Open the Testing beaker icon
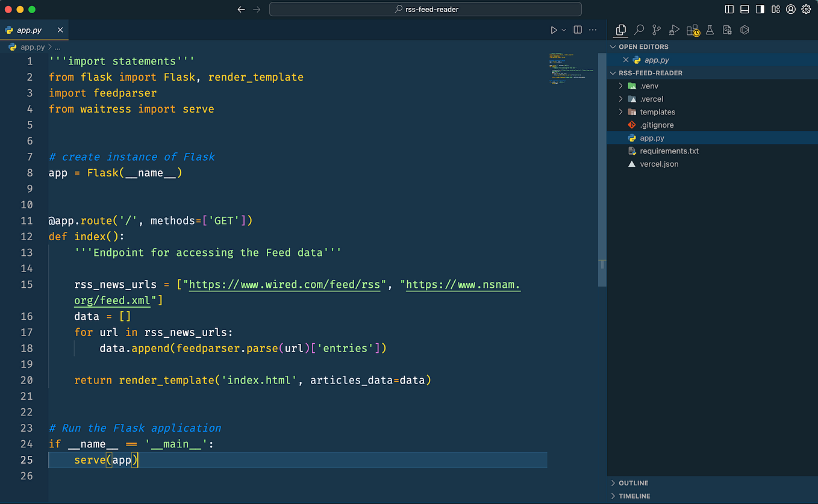The image size is (818, 504). pos(710,30)
